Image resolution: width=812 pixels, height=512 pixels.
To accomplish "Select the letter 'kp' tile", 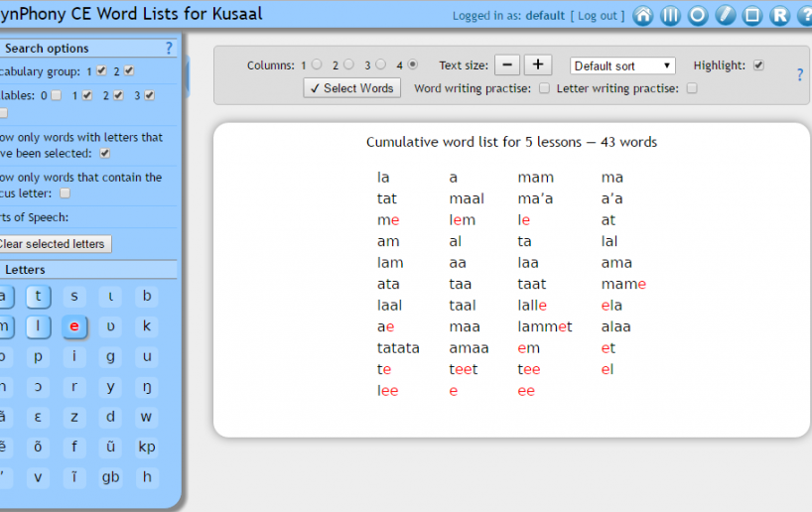I will 147,447.
